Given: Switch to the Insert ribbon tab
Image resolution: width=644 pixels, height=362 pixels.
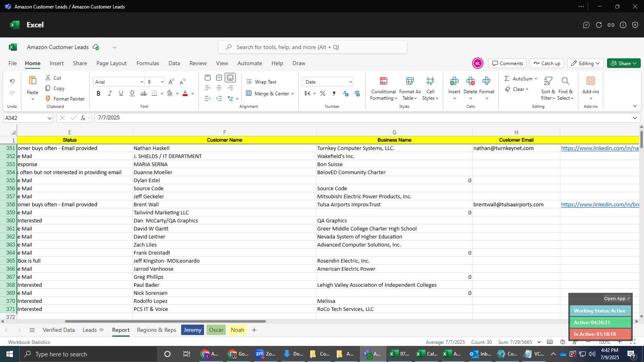Looking at the screenshot, I should click(x=56, y=63).
